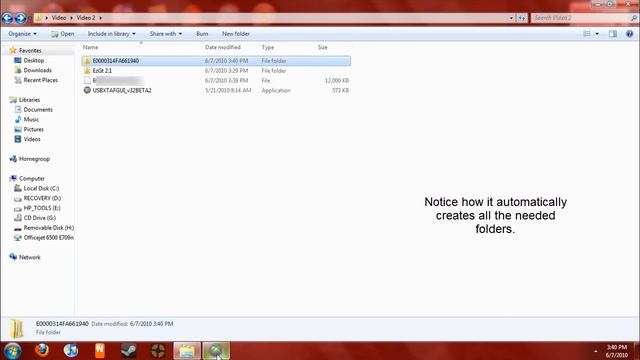Open Desktop in navigation pane
The image size is (640, 360).
(x=33, y=60)
